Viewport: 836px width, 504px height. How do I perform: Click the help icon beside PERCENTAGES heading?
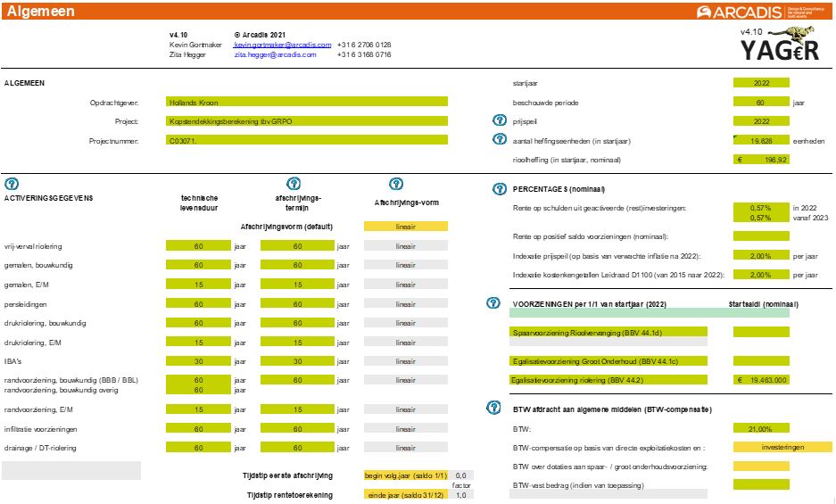coord(500,188)
